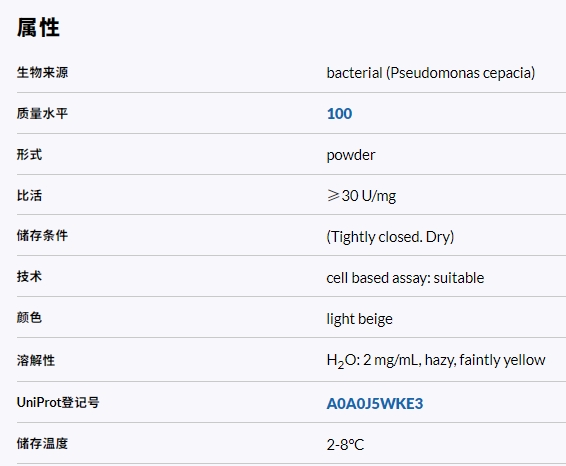Click the 比活 property label
The width and height of the screenshot is (566, 466).
point(29,195)
